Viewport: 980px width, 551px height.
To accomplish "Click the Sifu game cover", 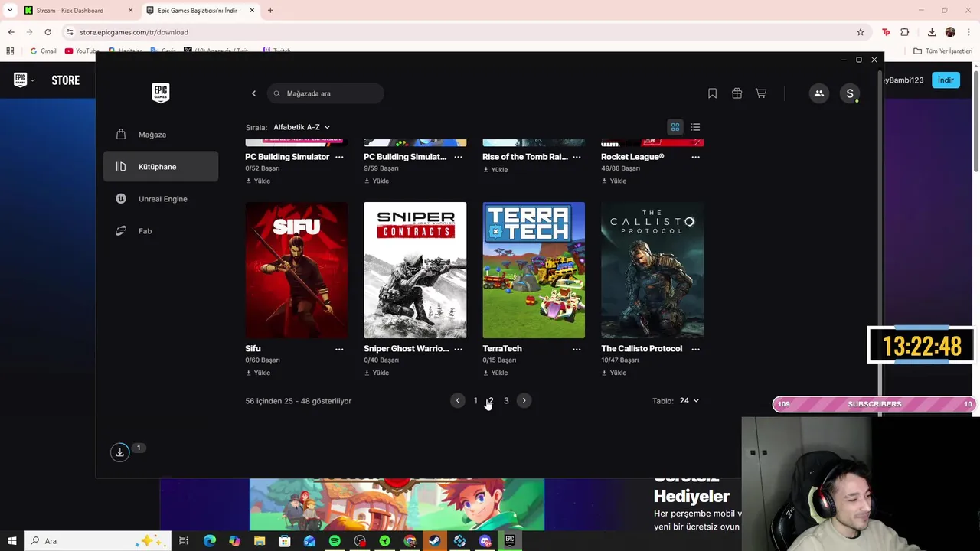I will click(x=296, y=270).
